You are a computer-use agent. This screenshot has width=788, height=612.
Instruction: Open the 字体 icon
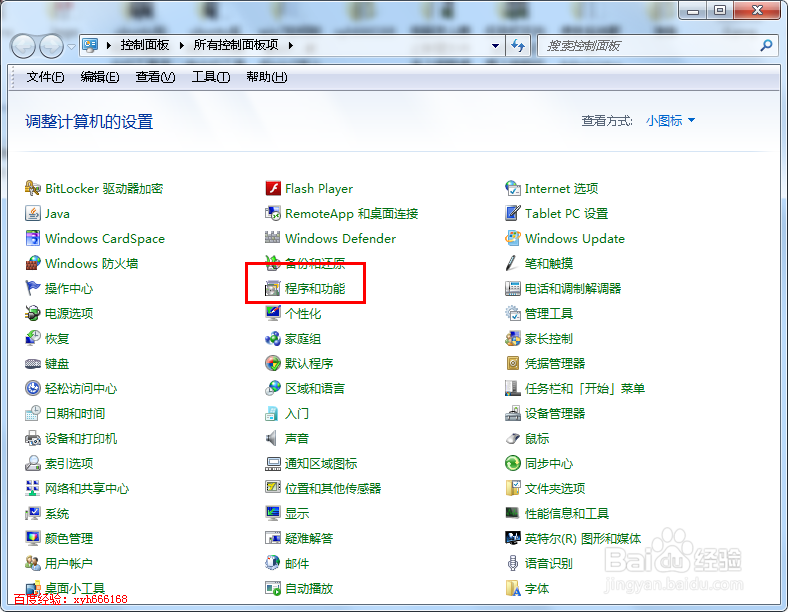(x=513, y=588)
